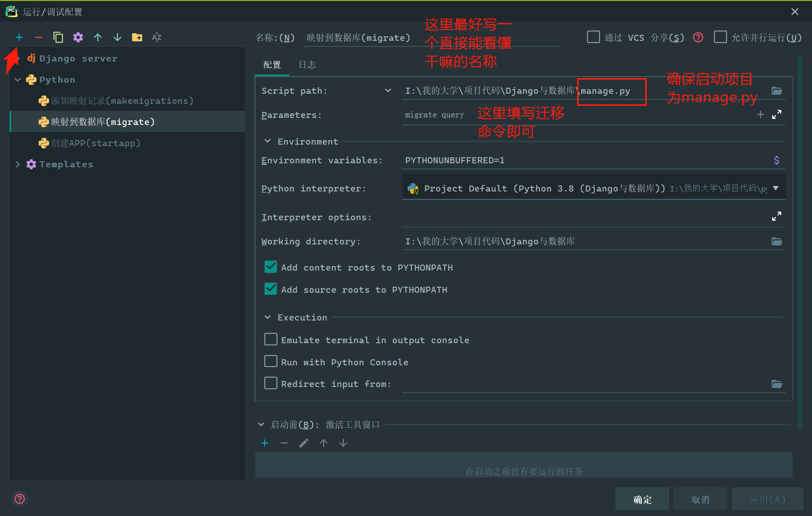This screenshot has height=516, width=812.
Task: Edit configuration templates via gear icon
Action: point(78,37)
